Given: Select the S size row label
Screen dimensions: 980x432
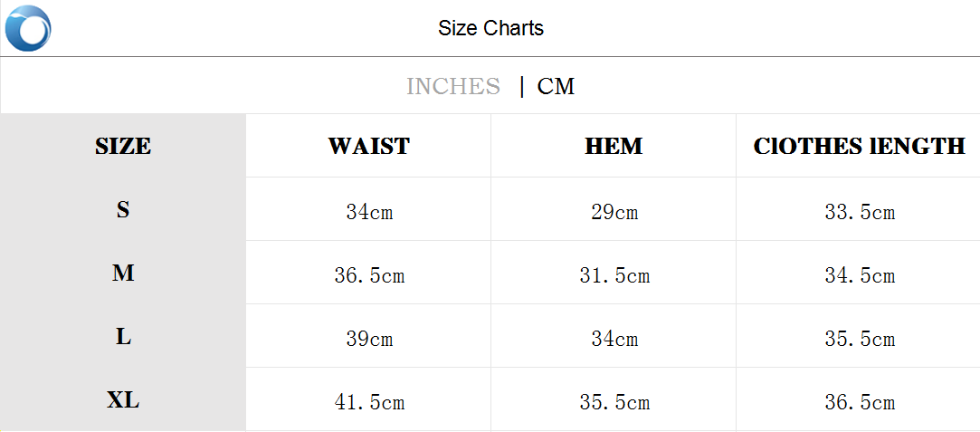Looking at the screenshot, I should click(x=123, y=210).
